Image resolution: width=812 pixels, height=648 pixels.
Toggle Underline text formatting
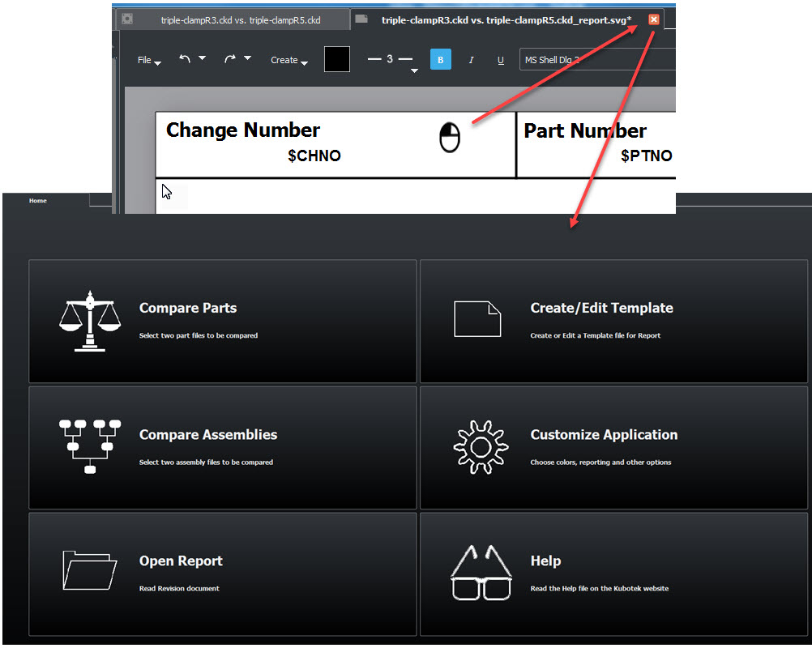click(x=500, y=60)
